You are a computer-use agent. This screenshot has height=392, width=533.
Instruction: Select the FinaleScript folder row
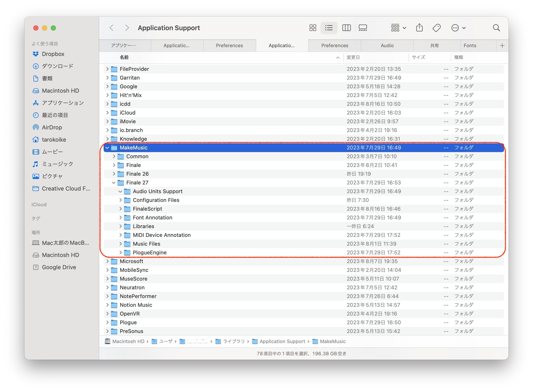[x=304, y=209]
